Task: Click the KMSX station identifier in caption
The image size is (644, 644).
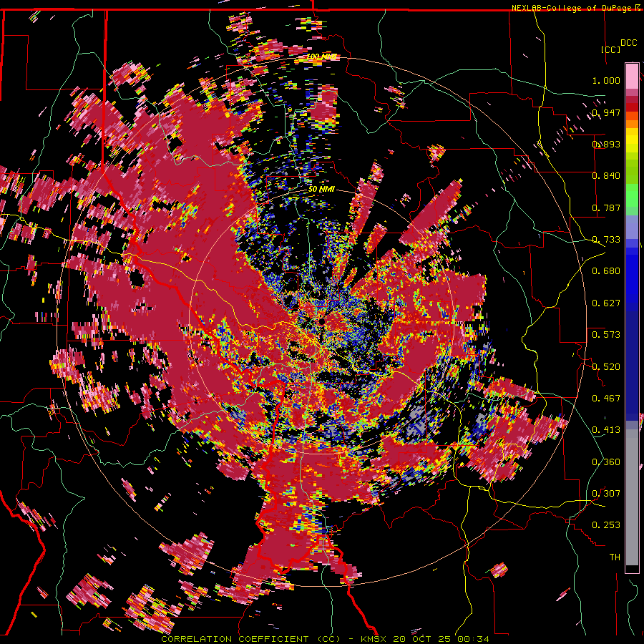Action: 374,639
